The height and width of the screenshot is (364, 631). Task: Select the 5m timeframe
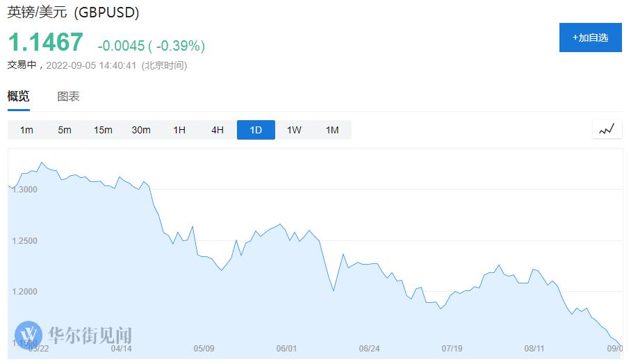[x=65, y=130]
